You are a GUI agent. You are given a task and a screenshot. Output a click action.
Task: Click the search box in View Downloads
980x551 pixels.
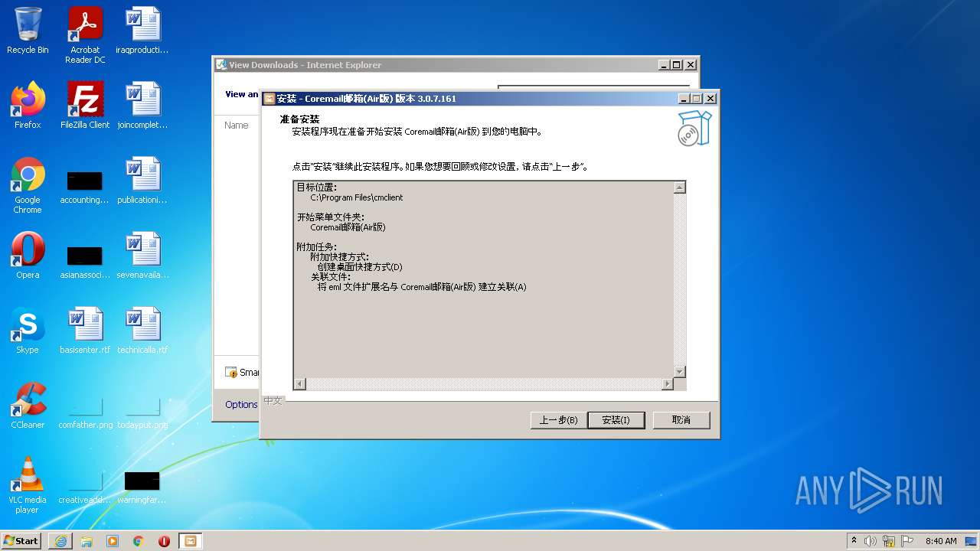click(593, 86)
